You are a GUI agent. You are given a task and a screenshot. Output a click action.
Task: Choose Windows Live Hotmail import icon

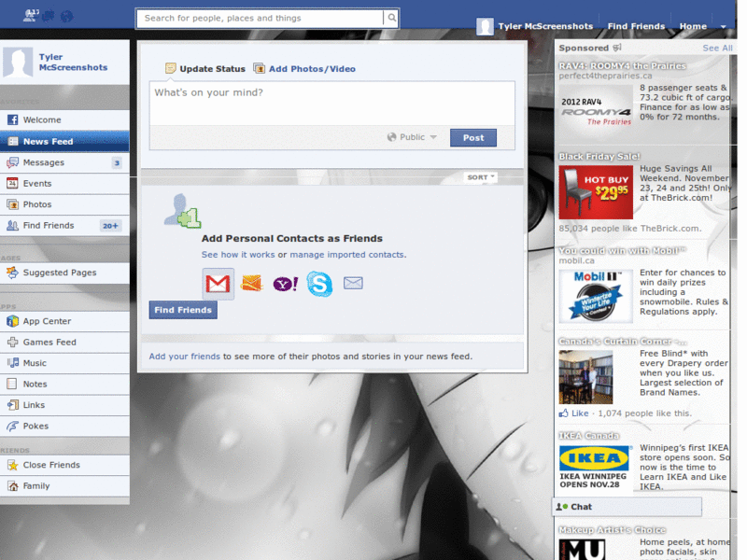coord(251,284)
